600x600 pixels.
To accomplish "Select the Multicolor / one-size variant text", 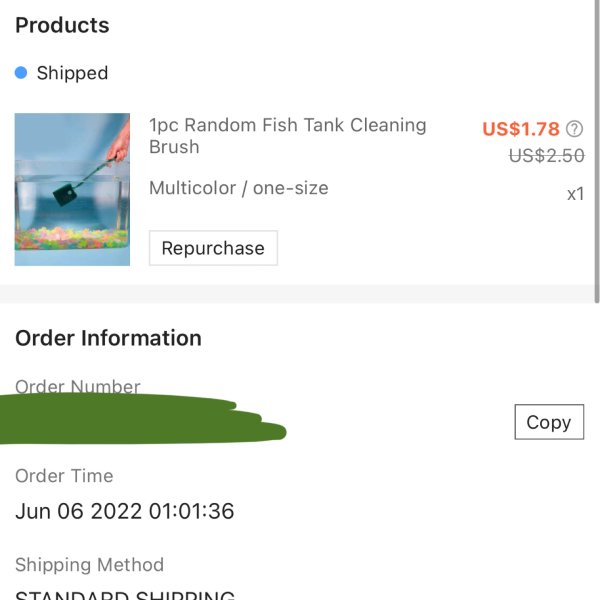I will coord(239,188).
